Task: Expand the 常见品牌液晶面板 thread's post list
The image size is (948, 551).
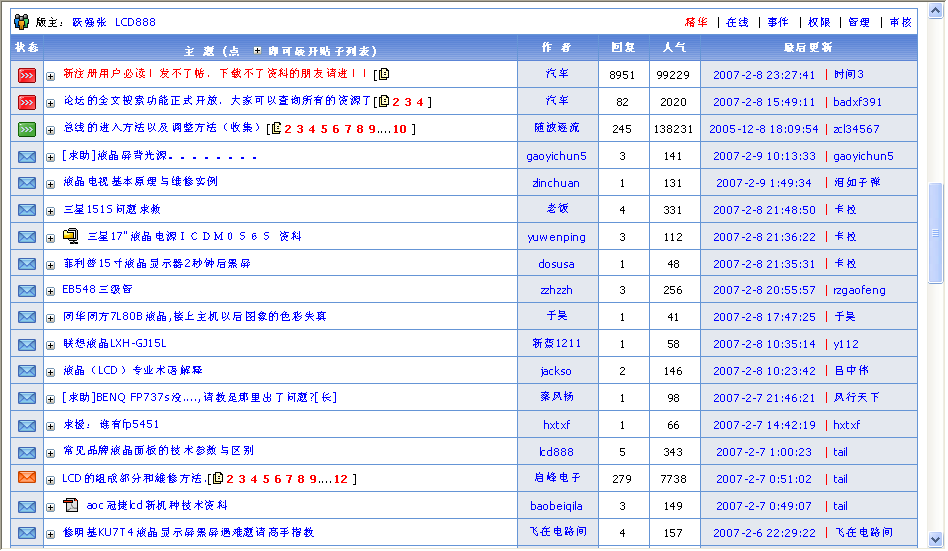Action: point(51,452)
